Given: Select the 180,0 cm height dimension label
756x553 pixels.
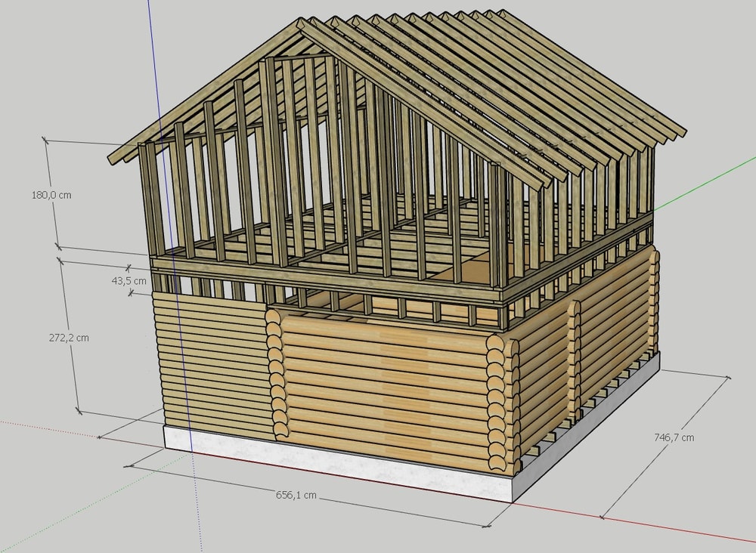Looking at the screenshot, I should (x=51, y=195).
